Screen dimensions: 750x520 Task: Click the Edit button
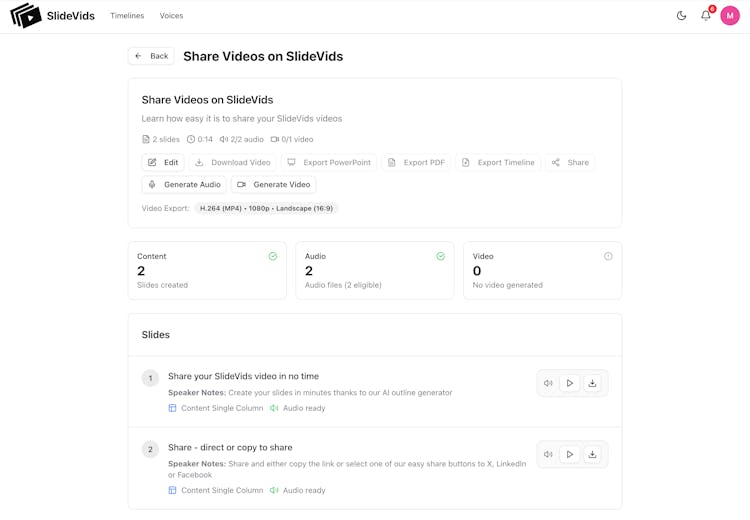coord(163,162)
